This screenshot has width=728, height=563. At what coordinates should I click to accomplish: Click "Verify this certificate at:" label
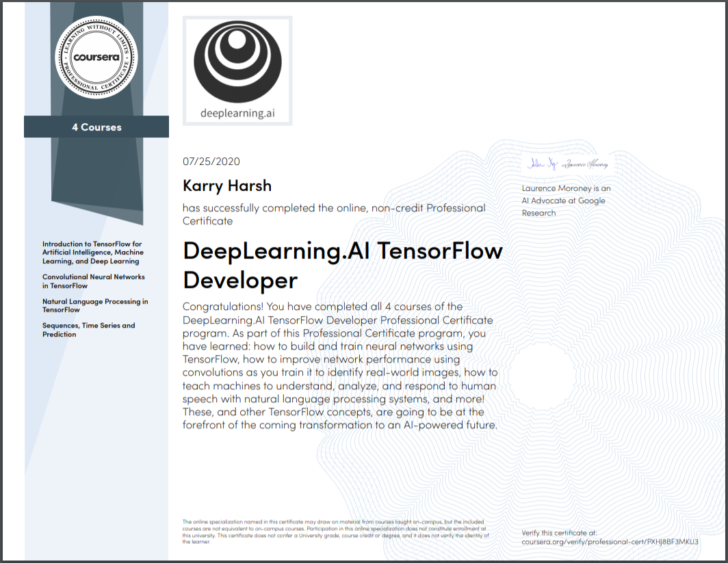(559, 533)
